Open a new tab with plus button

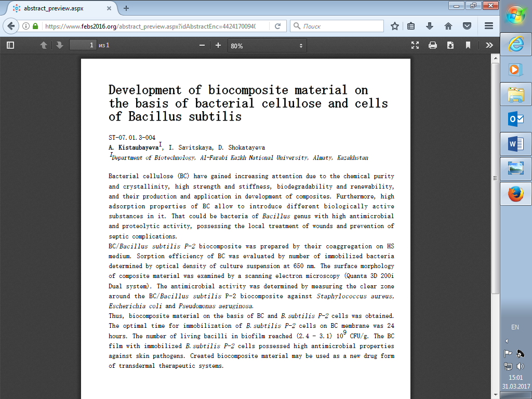click(126, 8)
